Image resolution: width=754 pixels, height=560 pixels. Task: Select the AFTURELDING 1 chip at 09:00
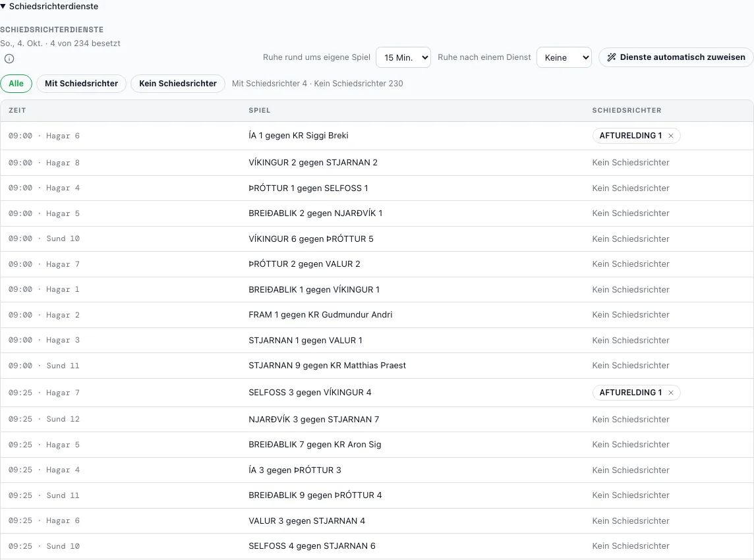630,136
